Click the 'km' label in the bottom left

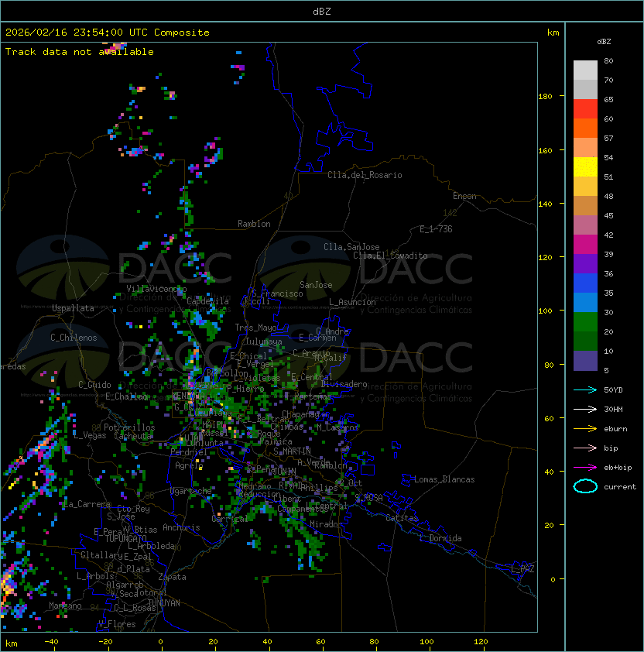pos(12,643)
